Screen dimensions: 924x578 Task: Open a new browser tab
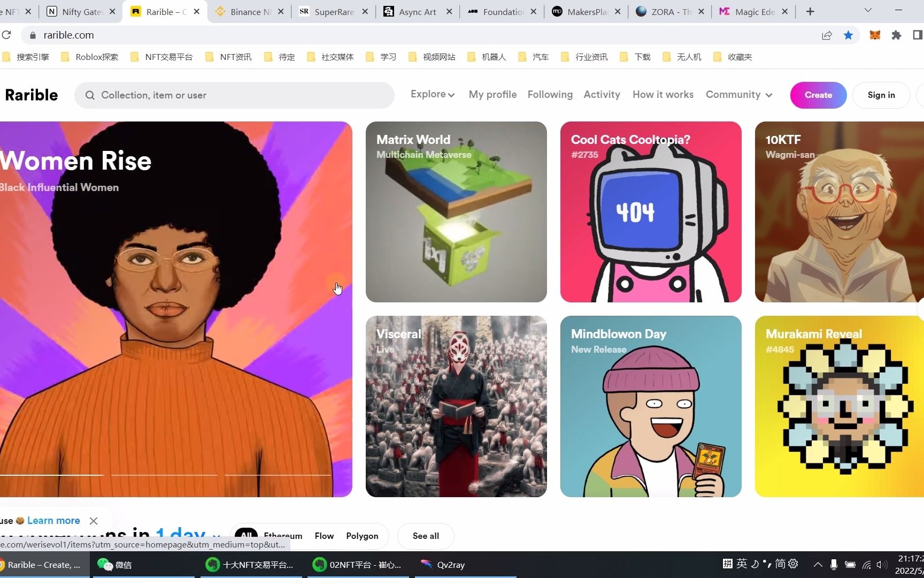(x=810, y=11)
